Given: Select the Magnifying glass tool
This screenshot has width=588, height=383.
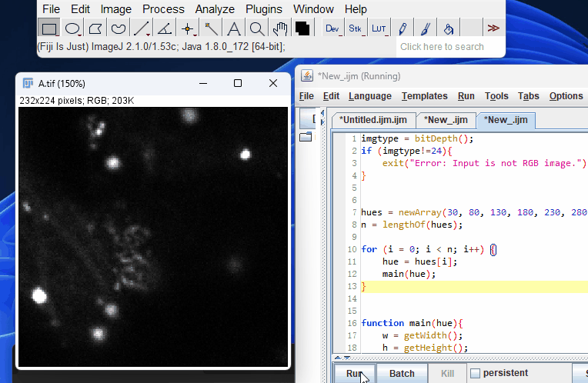Looking at the screenshot, I should coord(257,28).
